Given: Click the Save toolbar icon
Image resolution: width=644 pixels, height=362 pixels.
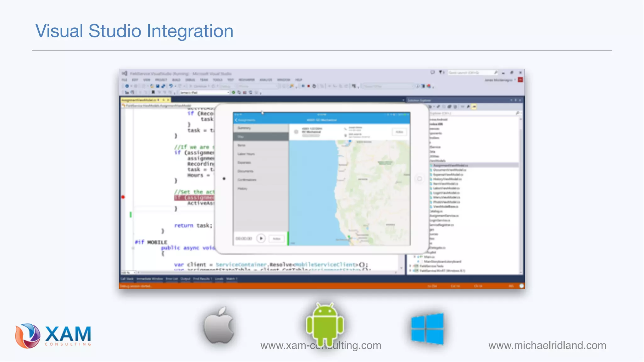Looking at the screenshot, I should point(158,86).
